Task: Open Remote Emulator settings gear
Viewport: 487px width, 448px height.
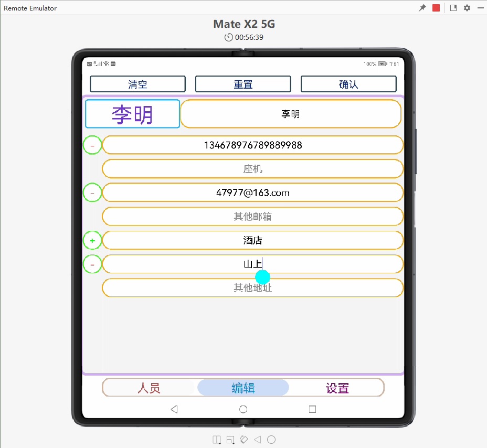Action: click(x=467, y=8)
